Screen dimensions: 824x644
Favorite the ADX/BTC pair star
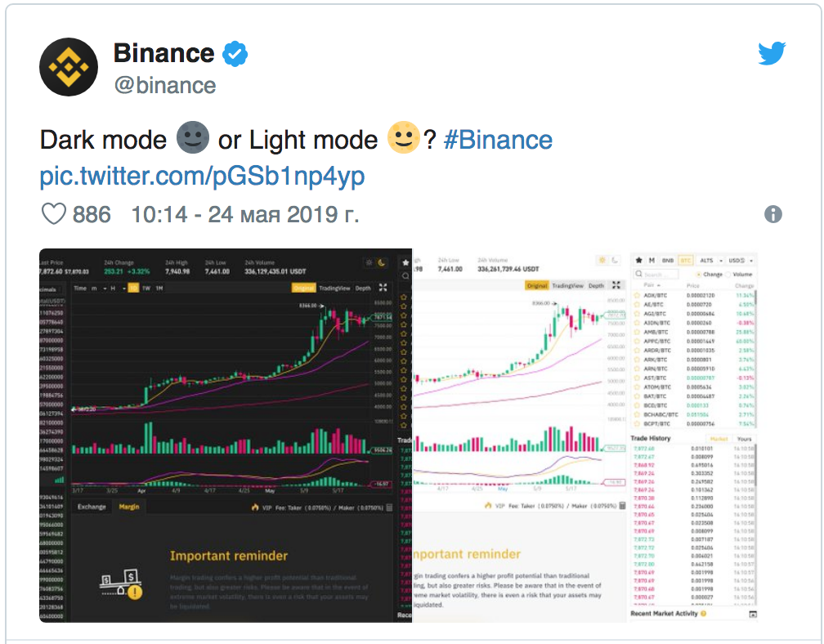point(638,295)
